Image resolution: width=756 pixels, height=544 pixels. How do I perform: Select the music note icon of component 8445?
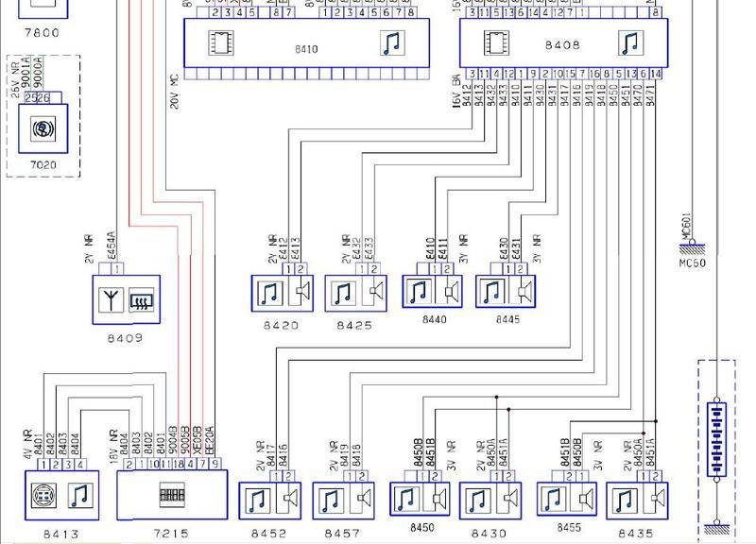[x=491, y=292]
